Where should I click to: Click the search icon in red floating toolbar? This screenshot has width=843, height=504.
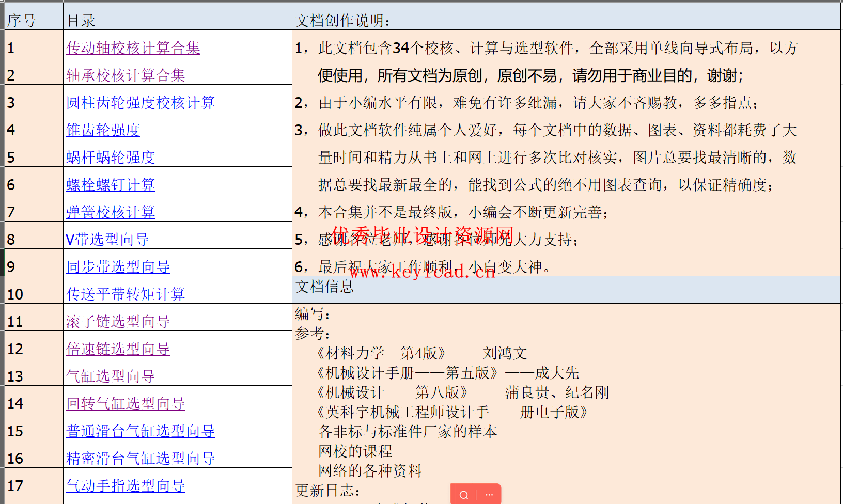pos(464,495)
